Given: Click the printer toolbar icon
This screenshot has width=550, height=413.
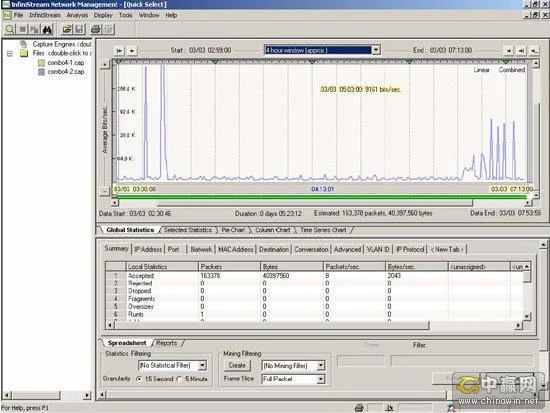Looking at the screenshot, I should [x=95, y=29].
